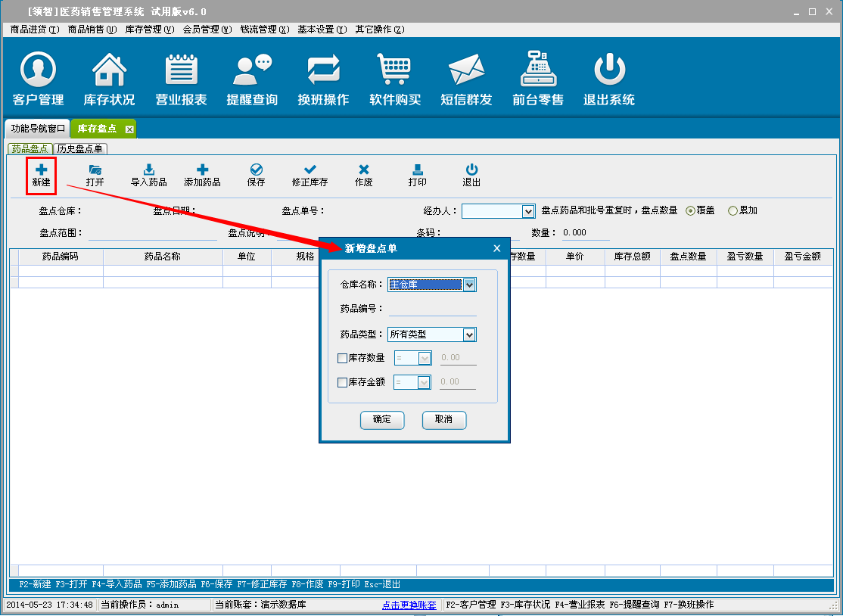843x616 pixels.
Task: Select the 累加 radio button
Action: (x=733, y=211)
